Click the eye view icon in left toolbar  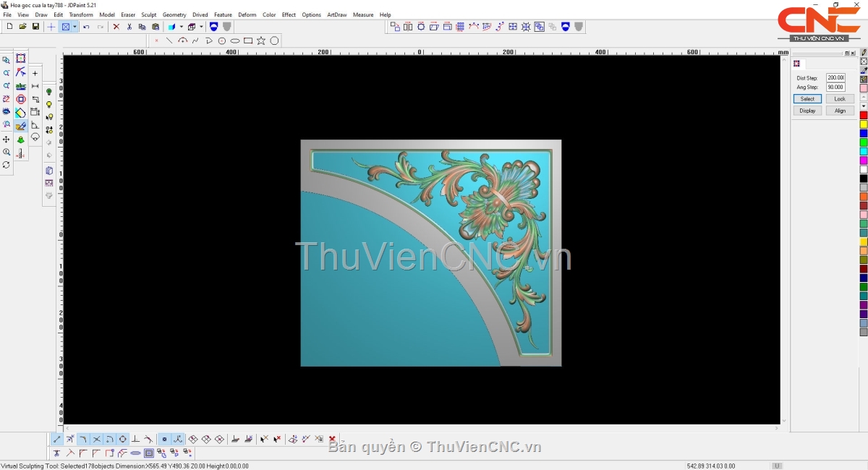click(7, 112)
